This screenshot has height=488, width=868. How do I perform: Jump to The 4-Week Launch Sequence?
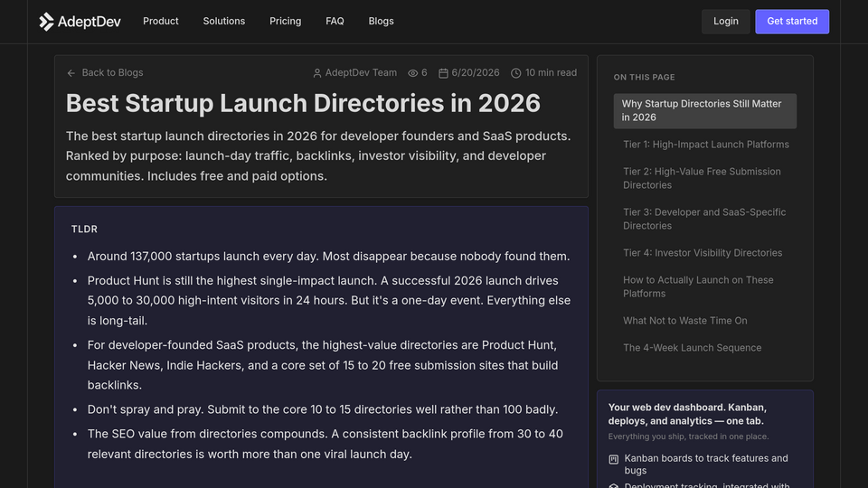click(692, 347)
